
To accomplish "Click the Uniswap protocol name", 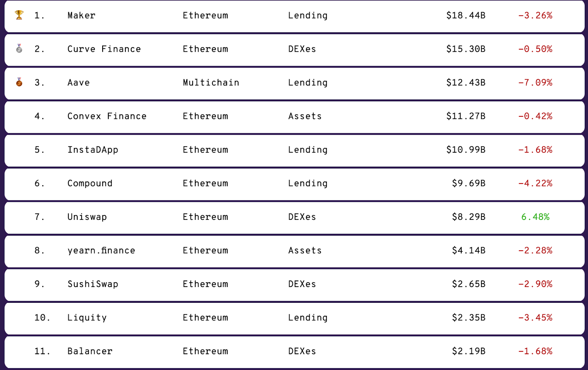I will [87, 217].
